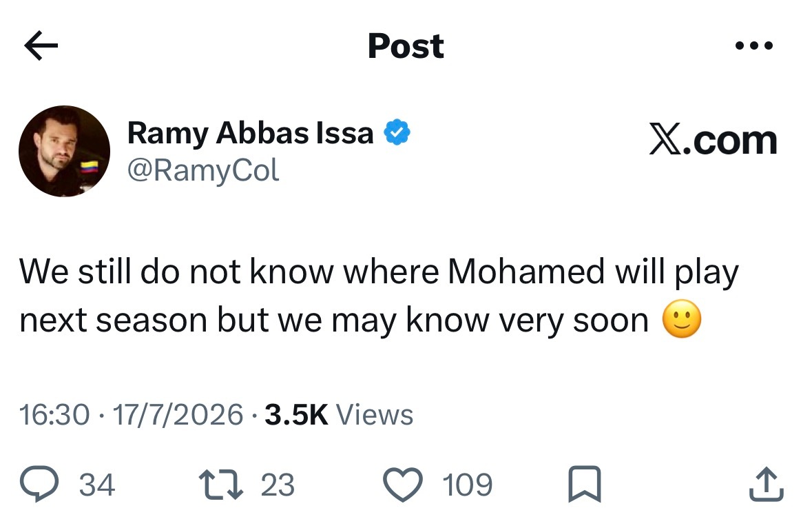This screenshot has height=528, width=812.
Task: Open the 3.5K Views analytics
Action: tap(339, 415)
